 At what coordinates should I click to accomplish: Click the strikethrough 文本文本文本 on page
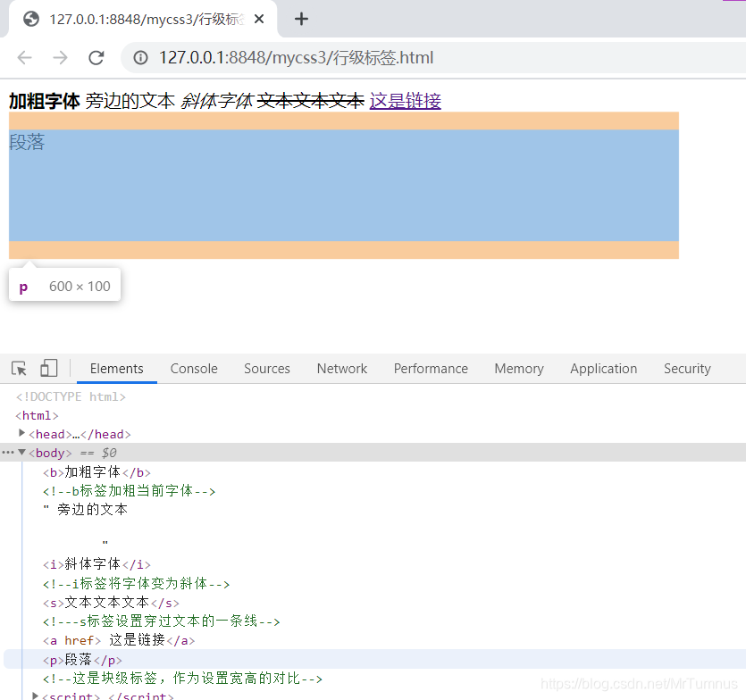[x=311, y=101]
